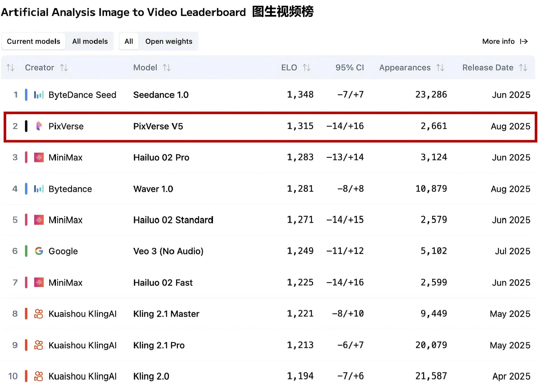Click the ELO score 1,283

(x=300, y=157)
